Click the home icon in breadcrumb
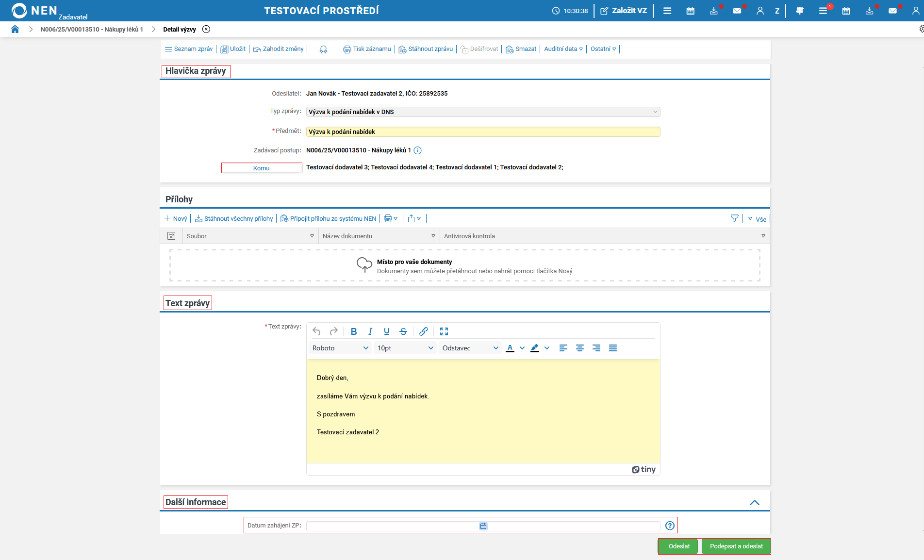This screenshot has width=924, height=560. (15, 29)
